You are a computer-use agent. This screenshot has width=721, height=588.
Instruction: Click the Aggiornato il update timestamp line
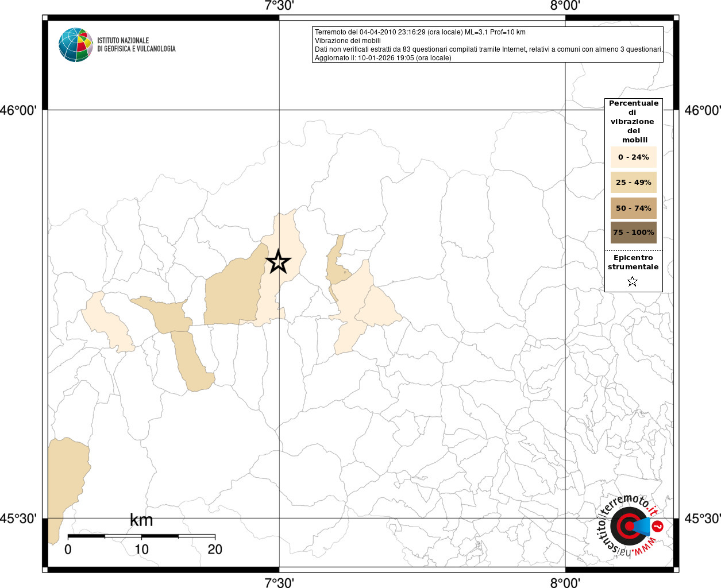click(383, 58)
